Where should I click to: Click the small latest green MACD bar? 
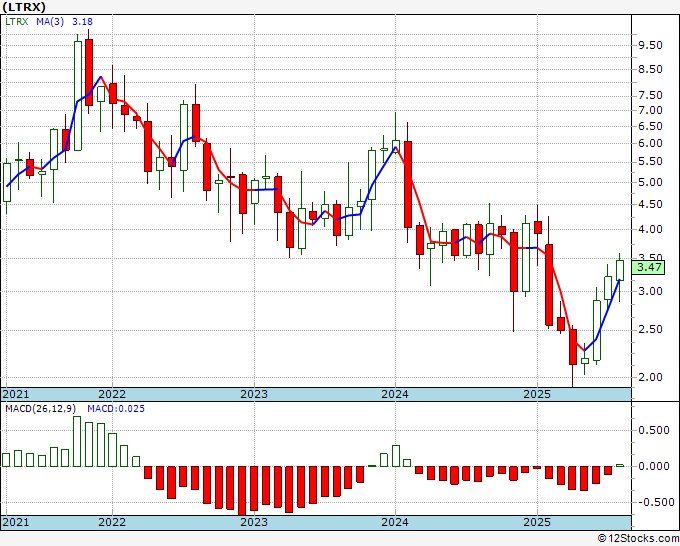pyautogui.click(x=620, y=465)
